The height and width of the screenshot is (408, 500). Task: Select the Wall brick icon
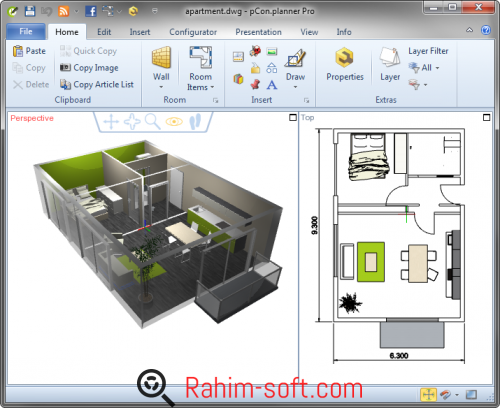(161, 57)
